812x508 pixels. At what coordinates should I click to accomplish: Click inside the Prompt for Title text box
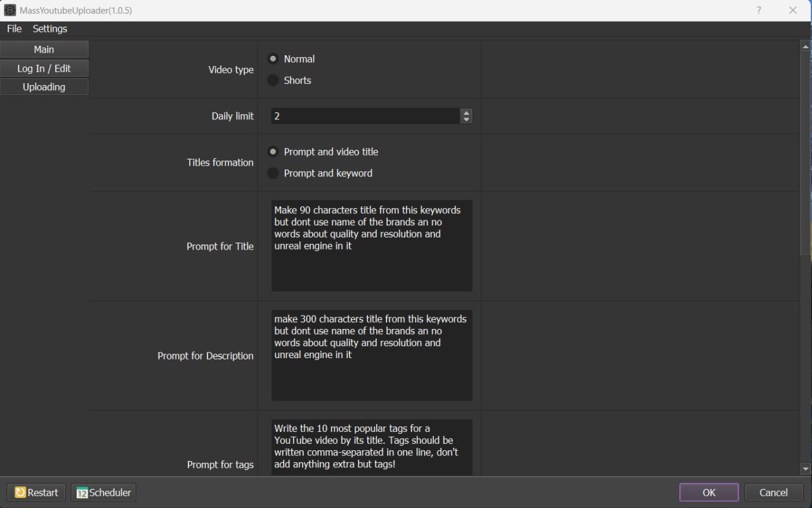pyautogui.click(x=372, y=246)
